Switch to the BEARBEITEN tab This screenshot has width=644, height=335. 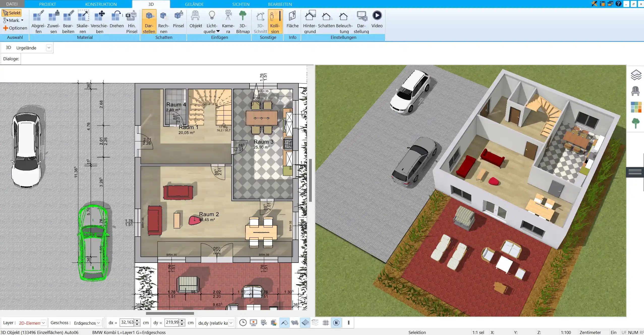coord(280,4)
